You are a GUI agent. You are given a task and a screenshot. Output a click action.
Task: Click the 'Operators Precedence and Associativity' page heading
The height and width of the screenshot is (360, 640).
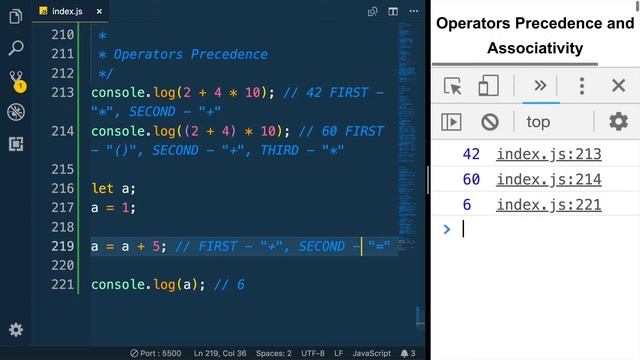point(535,36)
